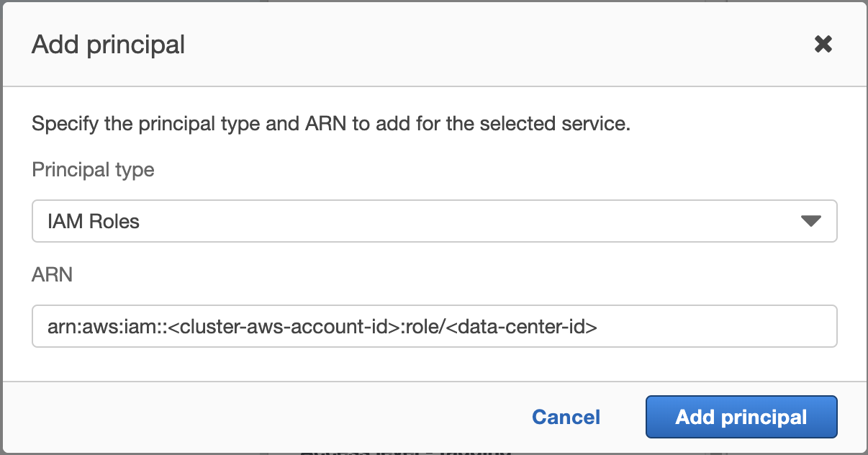
Task: Click the Principal type dropdown arrow
Action: 810,221
